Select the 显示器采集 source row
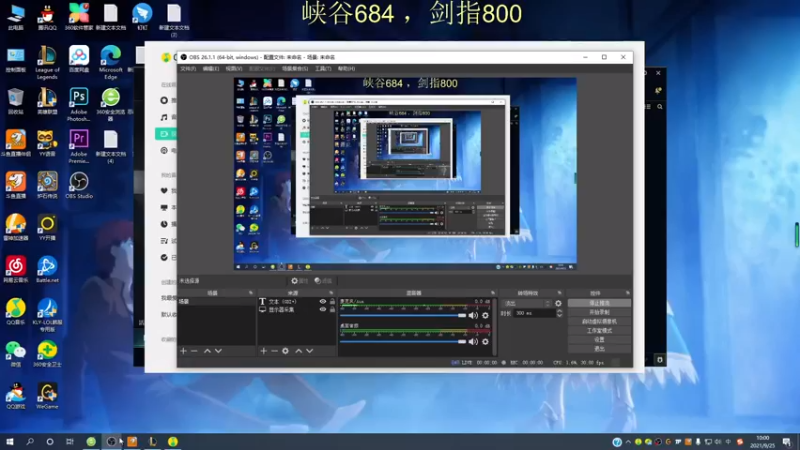The image size is (800, 450). (297, 309)
